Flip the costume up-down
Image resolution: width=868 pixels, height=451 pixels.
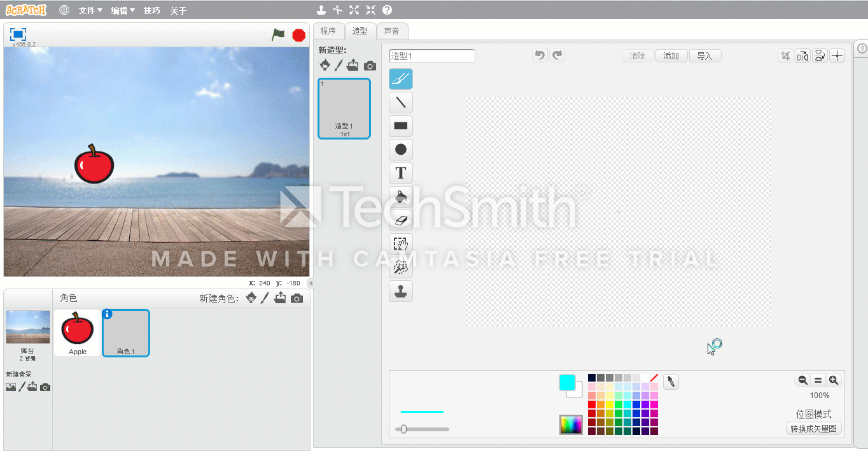click(820, 56)
